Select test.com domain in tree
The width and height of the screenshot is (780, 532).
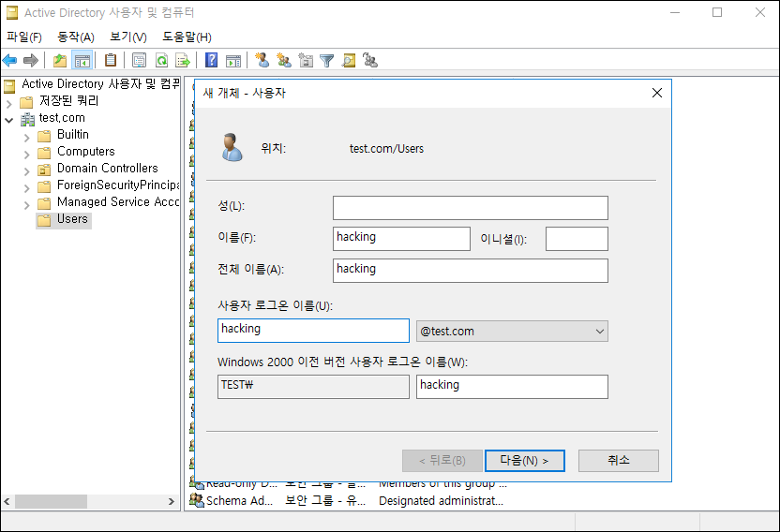62,118
